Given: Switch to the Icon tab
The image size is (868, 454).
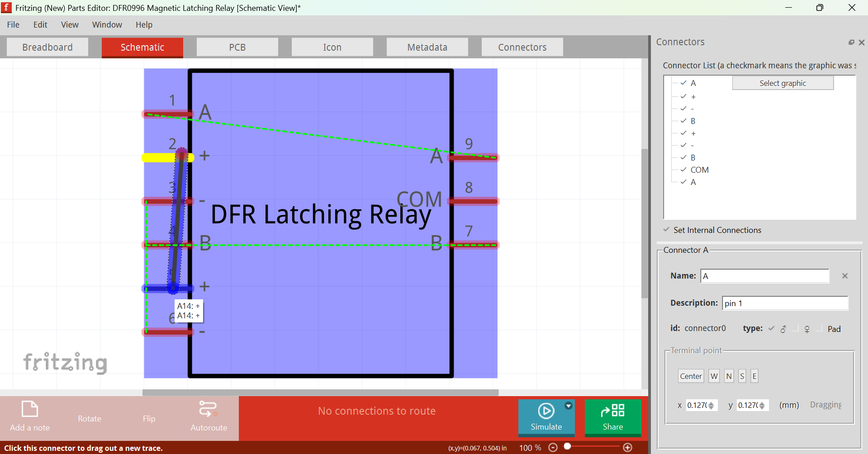Looking at the screenshot, I should point(332,47).
